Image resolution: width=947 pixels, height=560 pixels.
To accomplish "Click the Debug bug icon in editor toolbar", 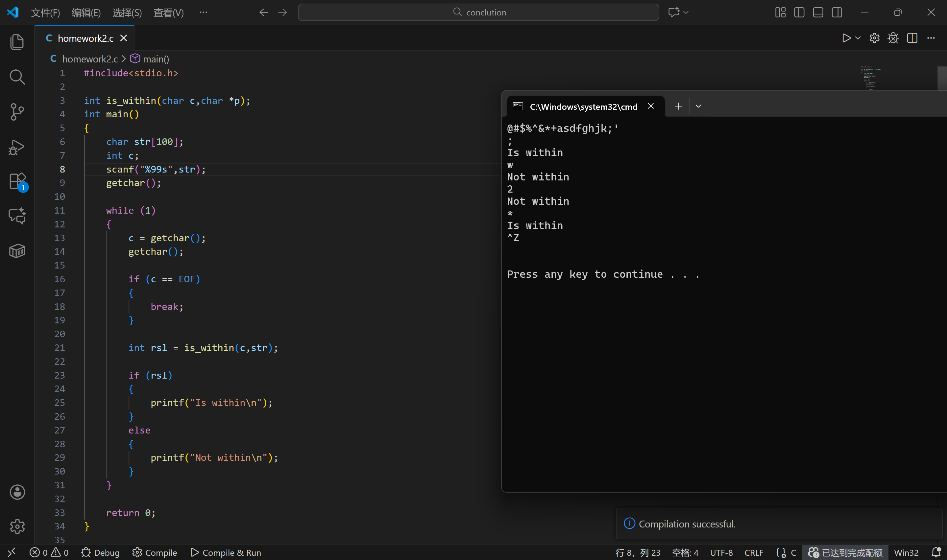I will pyautogui.click(x=893, y=38).
